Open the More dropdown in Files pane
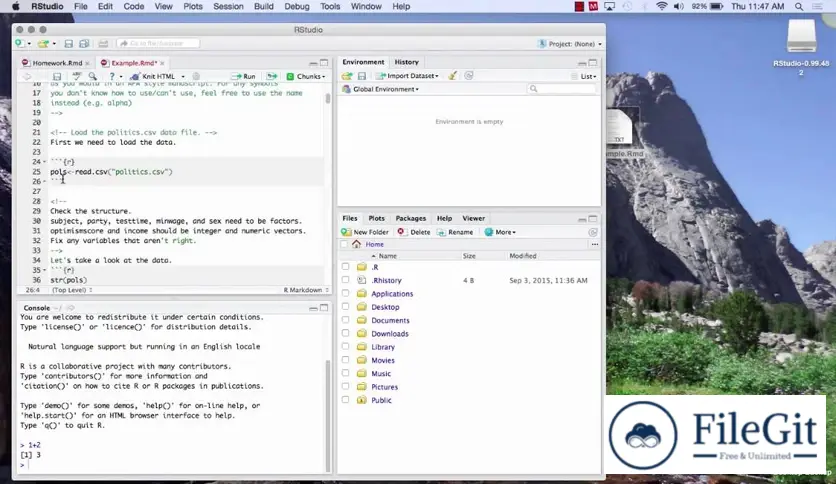The height and width of the screenshot is (484, 836). tap(500, 232)
